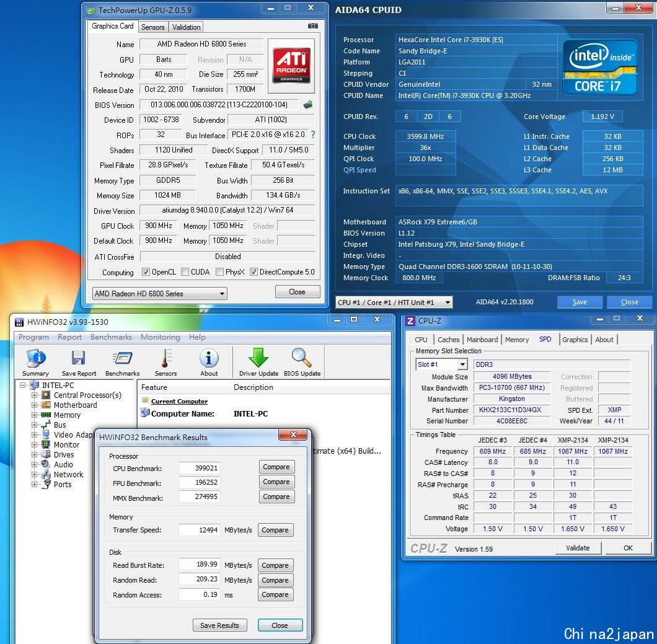Open the Monitoring menu in HWiNFO32
The width and height of the screenshot is (657, 644).
(x=160, y=337)
